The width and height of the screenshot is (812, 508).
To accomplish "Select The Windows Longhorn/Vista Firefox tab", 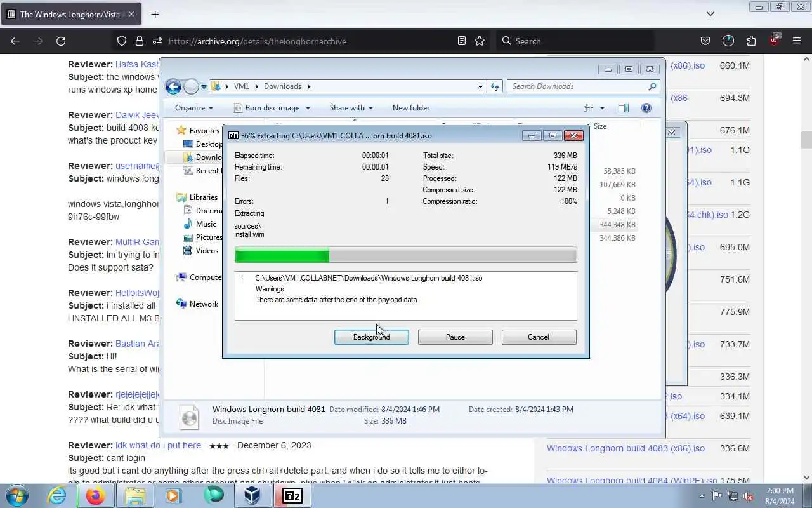I will (x=71, y=14).
